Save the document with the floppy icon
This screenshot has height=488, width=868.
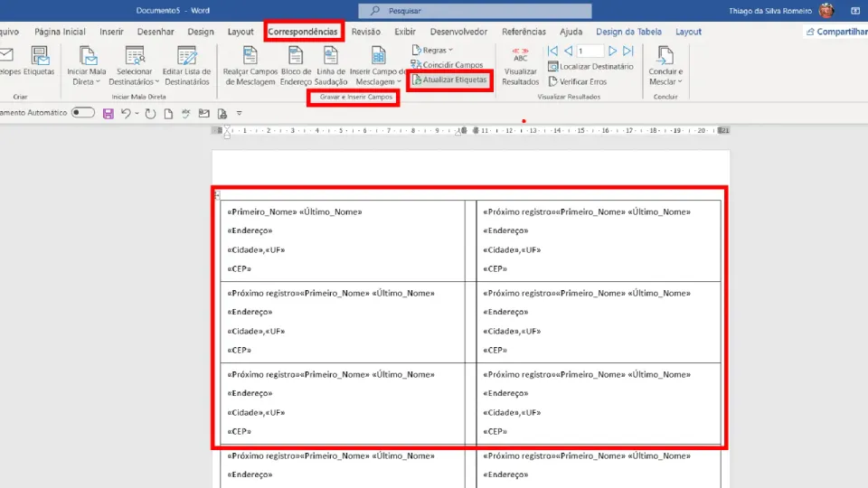click(108, 114)
